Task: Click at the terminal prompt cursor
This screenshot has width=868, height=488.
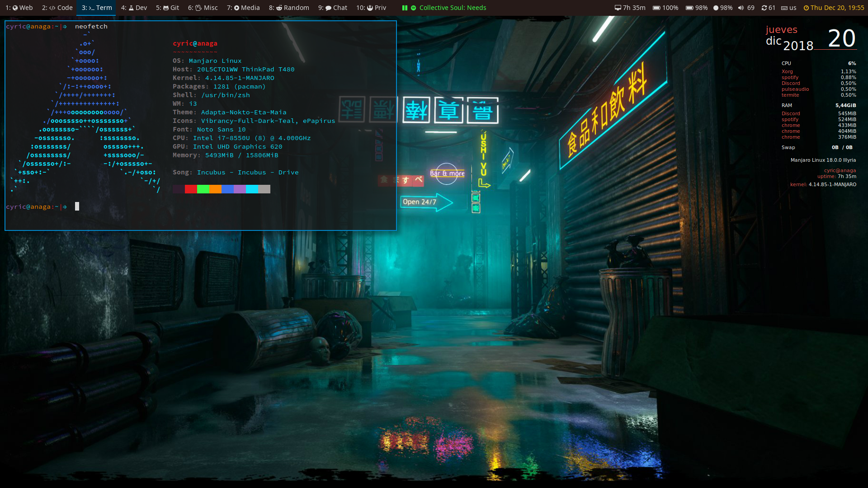Action: 77,206
